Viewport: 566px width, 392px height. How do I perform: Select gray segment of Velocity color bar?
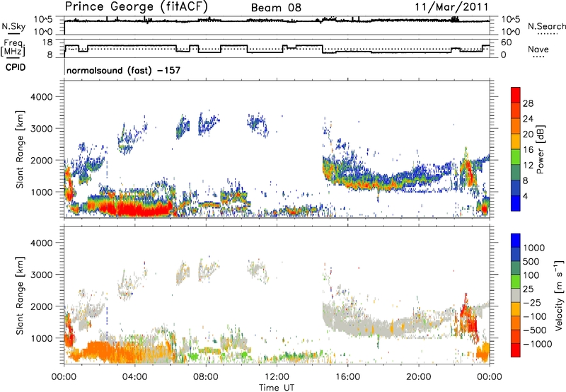(516, 295)
